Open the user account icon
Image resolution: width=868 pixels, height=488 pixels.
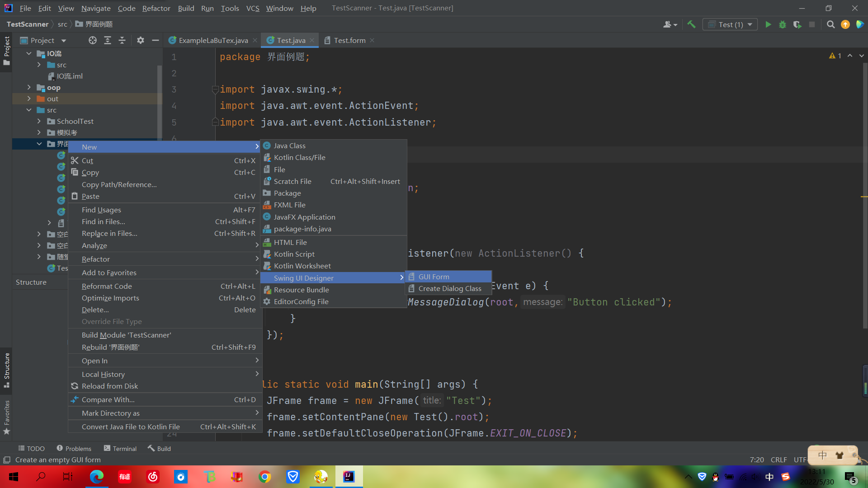click(x=670, y=24)
